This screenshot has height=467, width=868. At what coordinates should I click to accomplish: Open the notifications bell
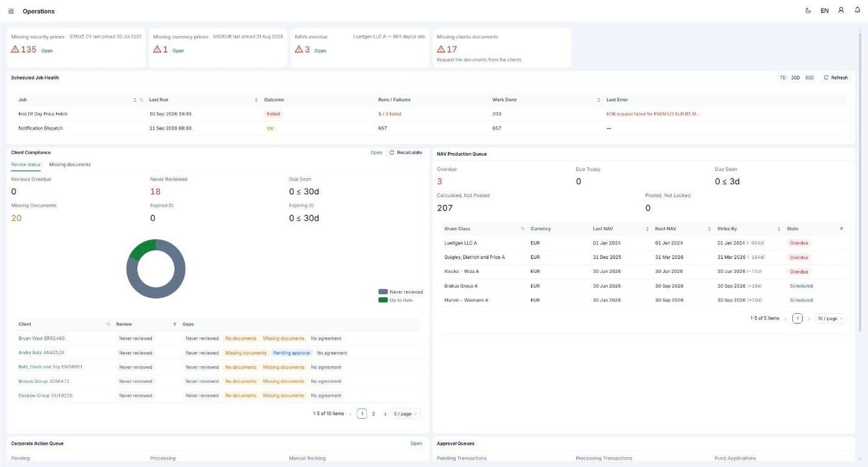pyautogui.click(x=857, y=11)
